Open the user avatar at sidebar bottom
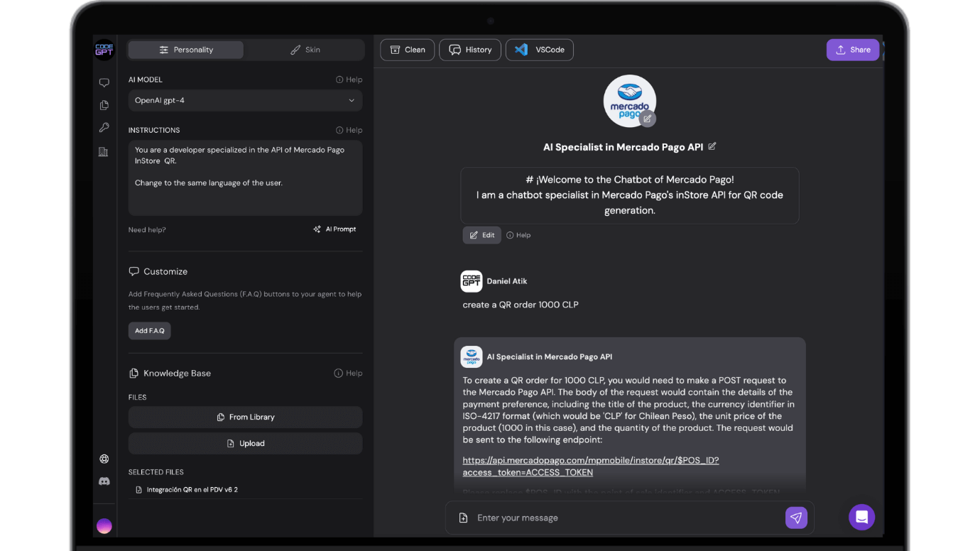The image size is (980, 551). [104, 526]
